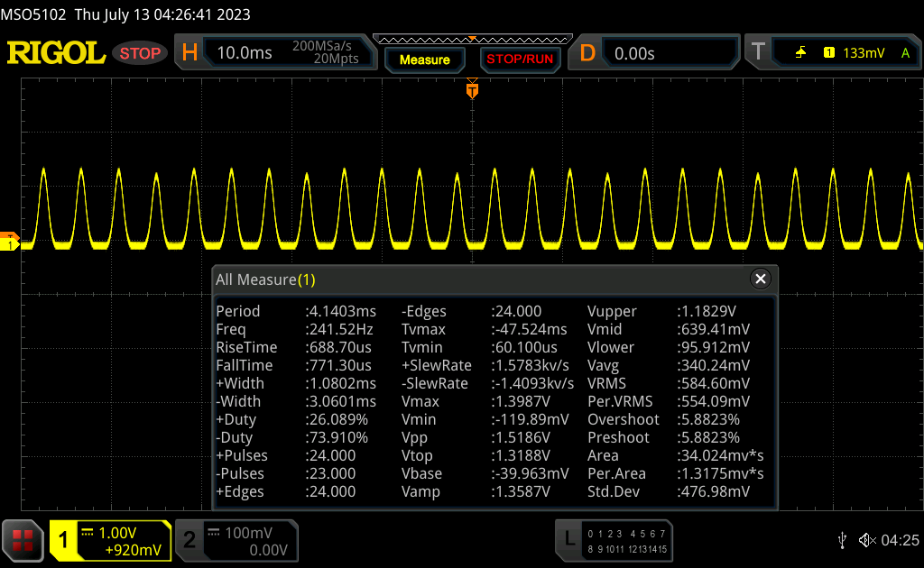
Task: Select the +Pulses 24.000 measurement
Action: (x=286, y=455)
